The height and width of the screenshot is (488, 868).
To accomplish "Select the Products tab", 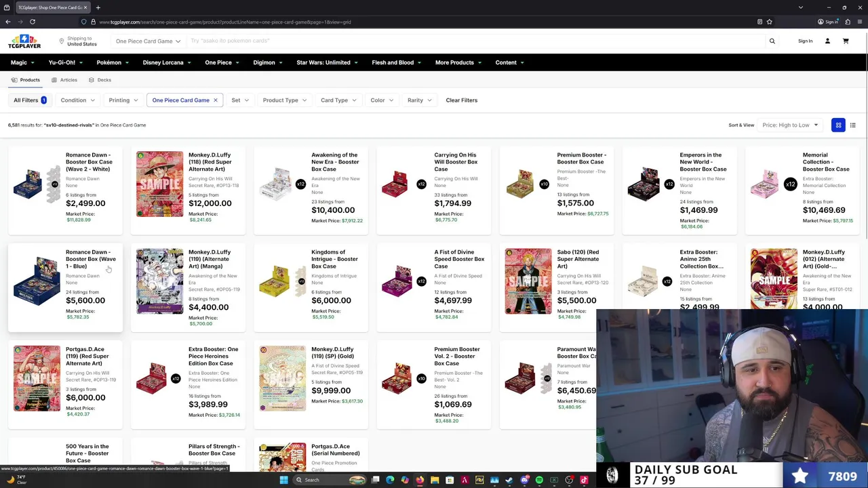I will pyautogui.click(x=26, y=80).
